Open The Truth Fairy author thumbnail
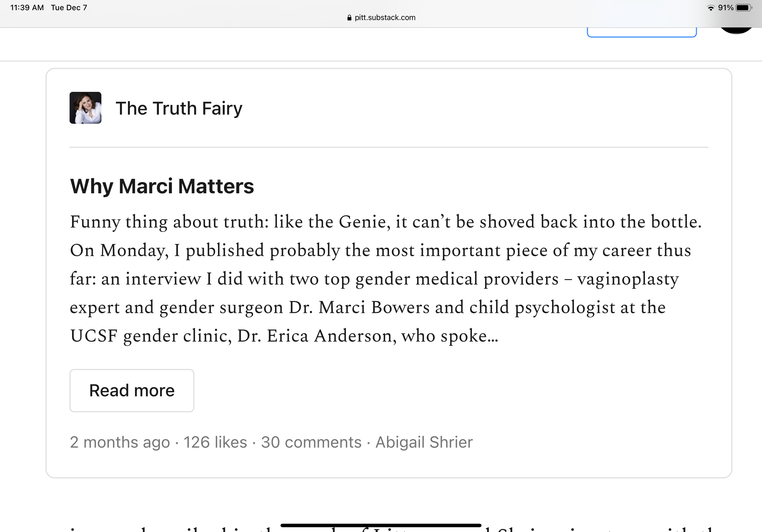The width and height of the screenshot is (762, 532). click(x=85, y=108)
